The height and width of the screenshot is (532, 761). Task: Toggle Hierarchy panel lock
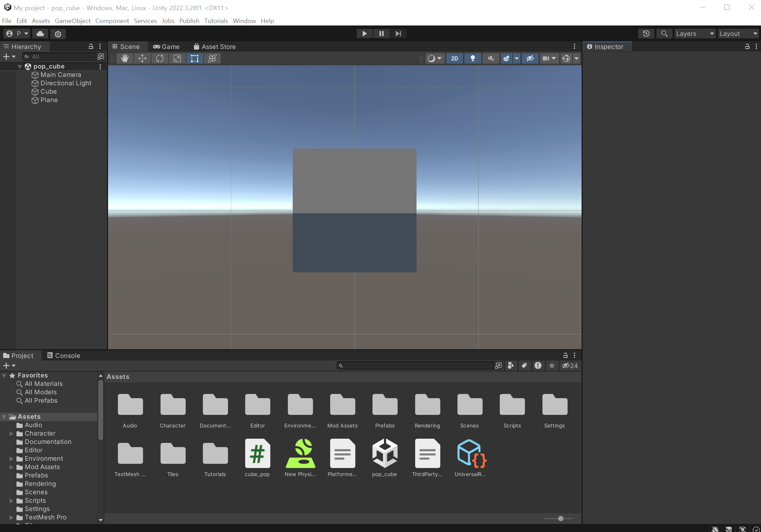pyautogui.click(x=91, y=46)
